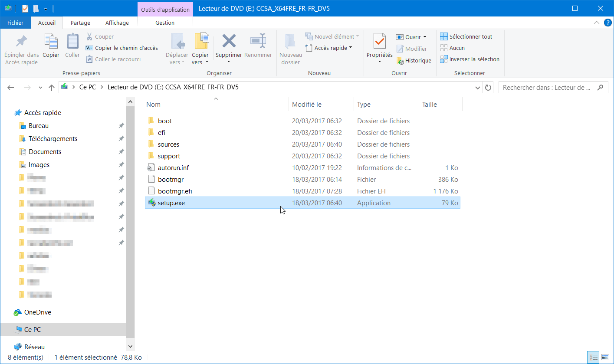Click Modifier in the Ouvrir group
614x364 pixels.
click(x=411, y=49)
